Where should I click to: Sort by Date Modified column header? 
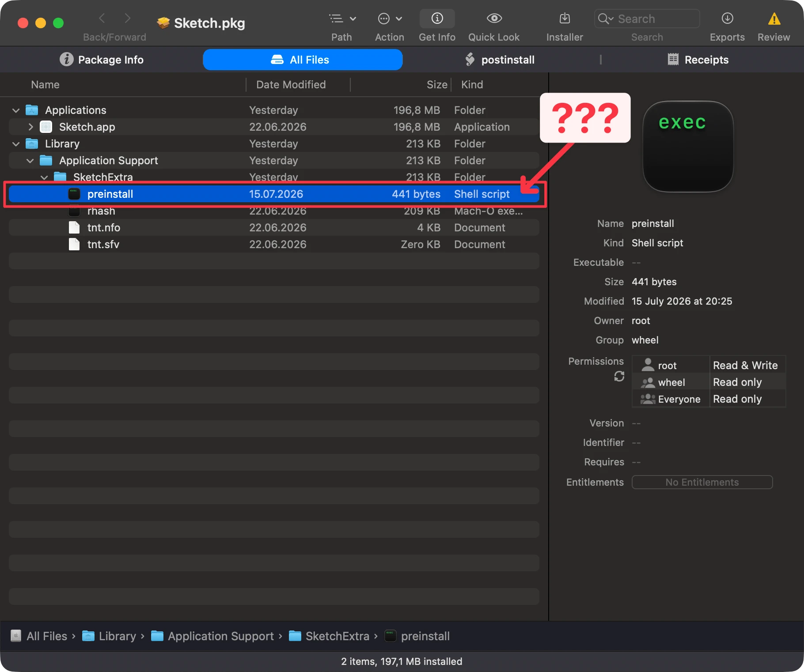[x=291, y=85]
